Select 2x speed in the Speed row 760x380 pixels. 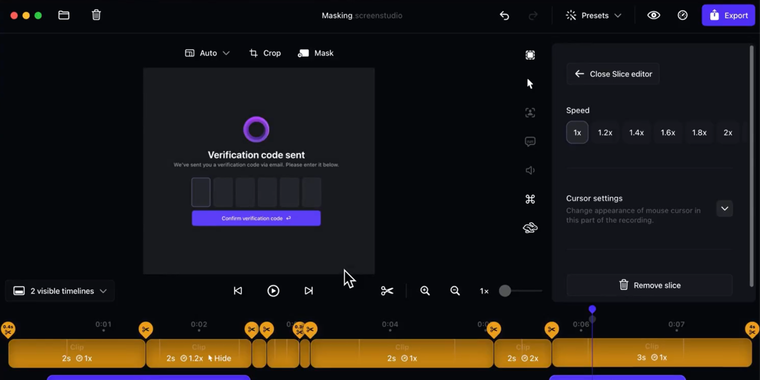tap(728, 132)
